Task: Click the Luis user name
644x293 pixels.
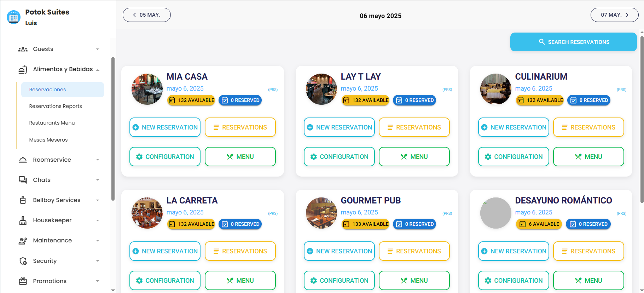Action: (31, 23)
